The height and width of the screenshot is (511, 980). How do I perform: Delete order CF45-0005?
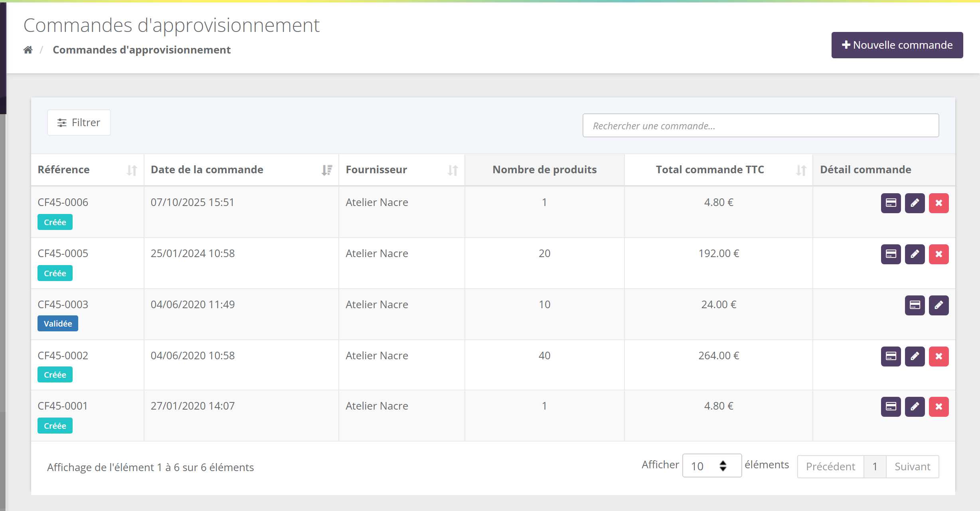pos(939,254)
